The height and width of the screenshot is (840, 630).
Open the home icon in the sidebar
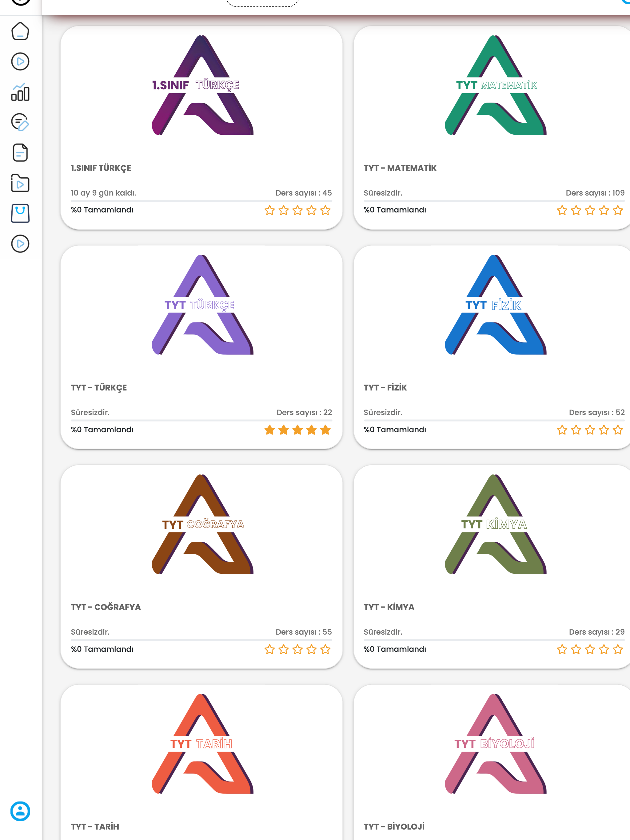click(20, 31)
